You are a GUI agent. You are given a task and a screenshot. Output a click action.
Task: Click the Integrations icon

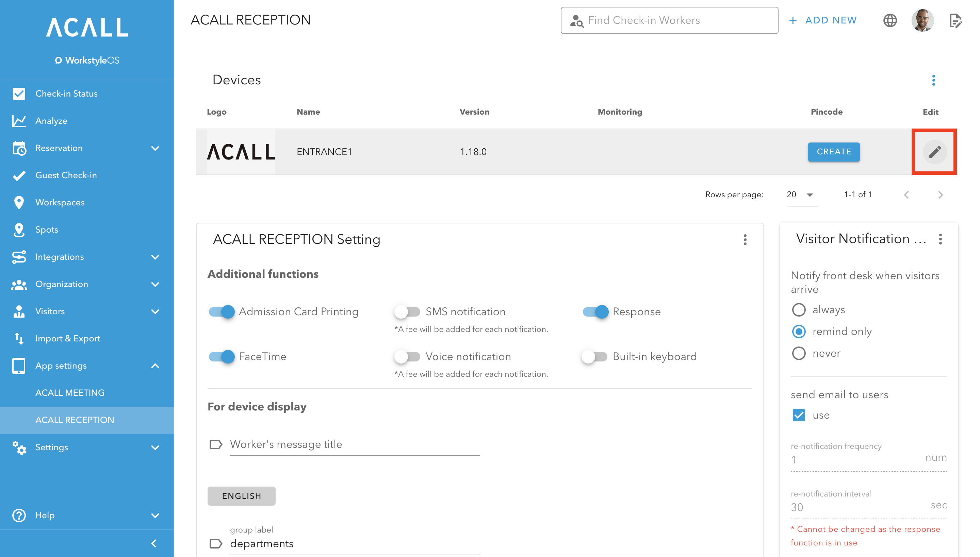(x=19, y=257)
